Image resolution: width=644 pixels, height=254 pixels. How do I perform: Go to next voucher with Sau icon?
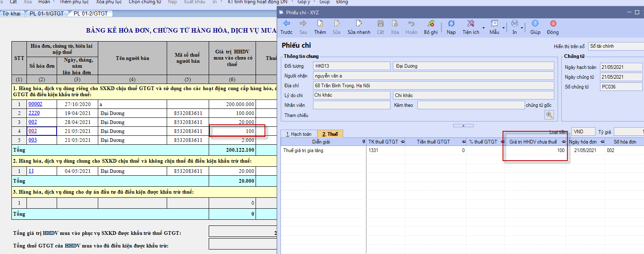click(x=303, y=24)
